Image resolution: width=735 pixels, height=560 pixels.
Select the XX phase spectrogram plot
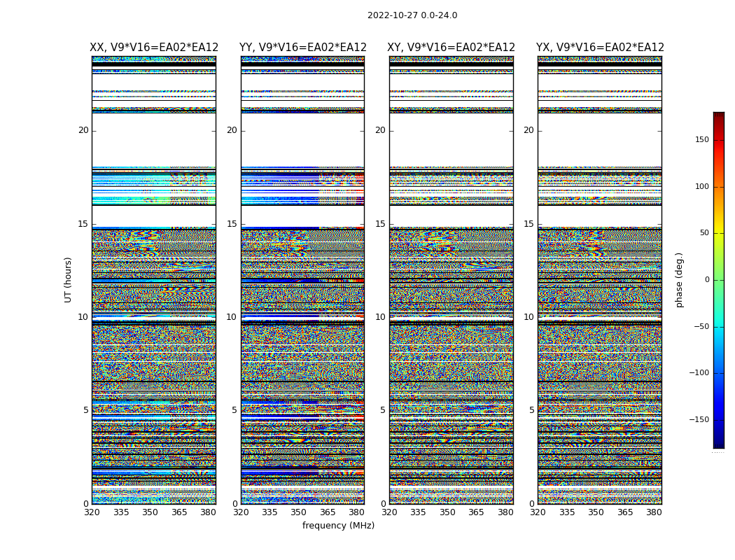[x=154, y=280]
